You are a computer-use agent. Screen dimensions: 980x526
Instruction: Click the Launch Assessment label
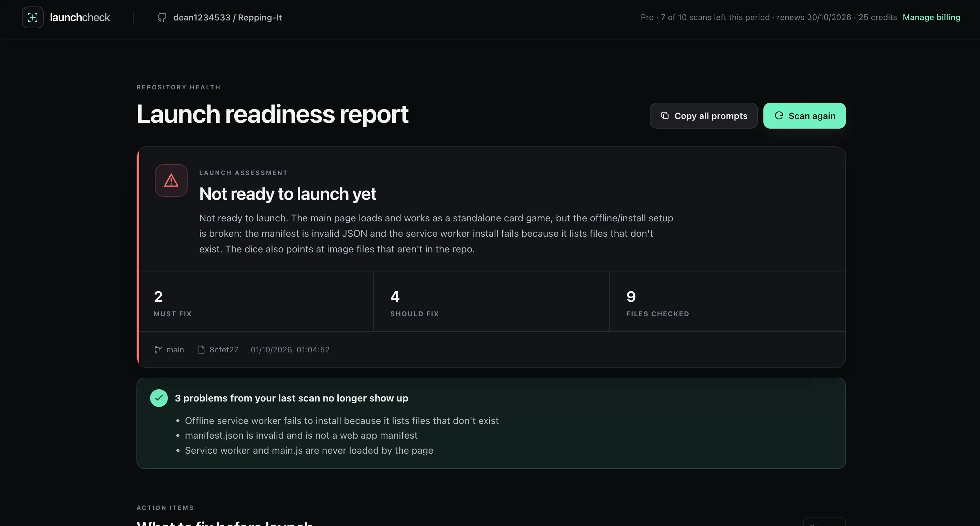tap(244, 173)
